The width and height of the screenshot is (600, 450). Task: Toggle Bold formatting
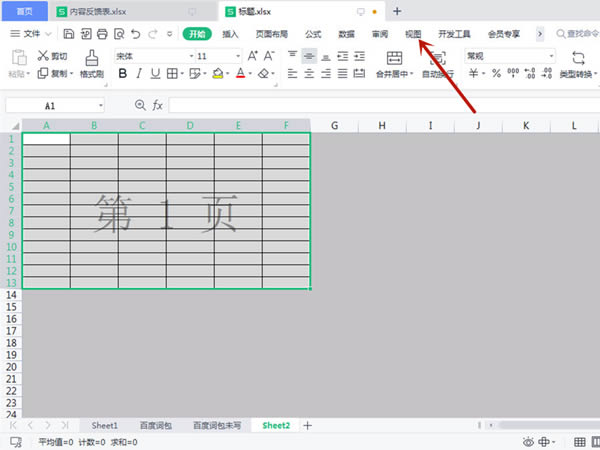(x=123, y=74)
